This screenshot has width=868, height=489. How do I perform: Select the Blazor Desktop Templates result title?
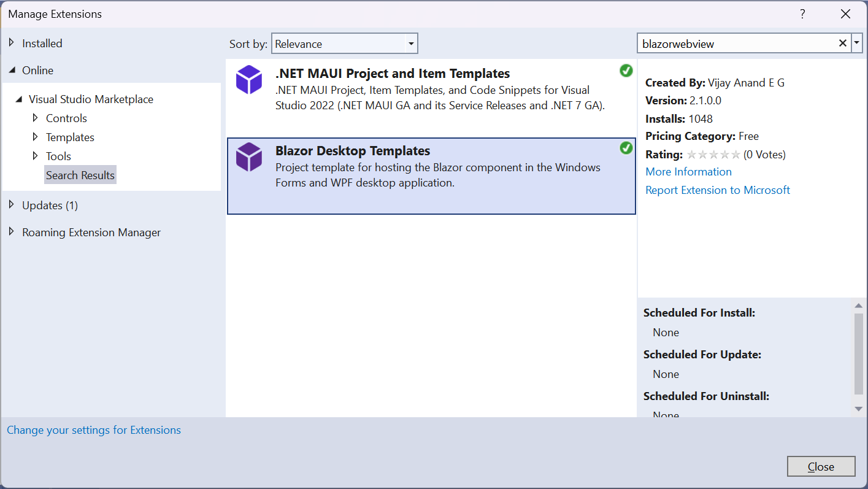pyautogui.click(x=353, y=150)
